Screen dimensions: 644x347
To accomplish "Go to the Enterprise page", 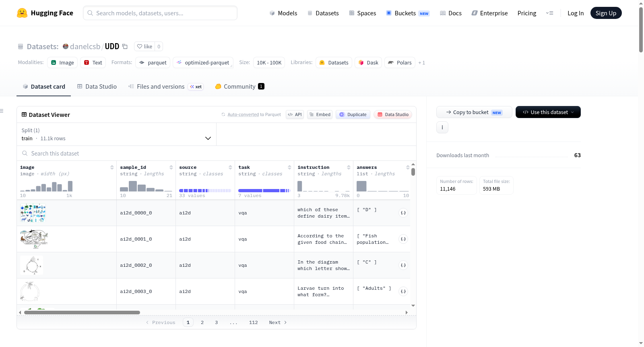I will click(489, 13).
